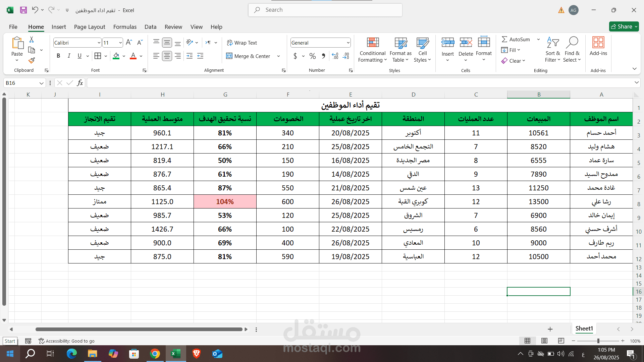Click the Borders icon in Font group

point(98,56)
